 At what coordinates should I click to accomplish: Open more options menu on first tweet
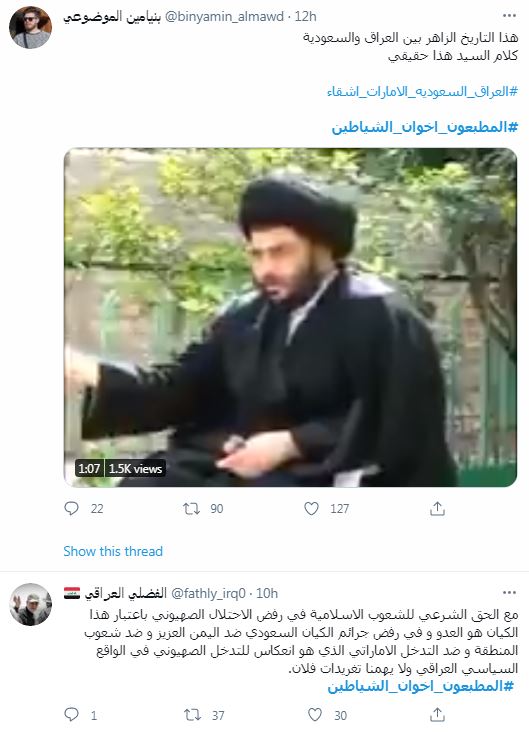[x=509, y=16]
